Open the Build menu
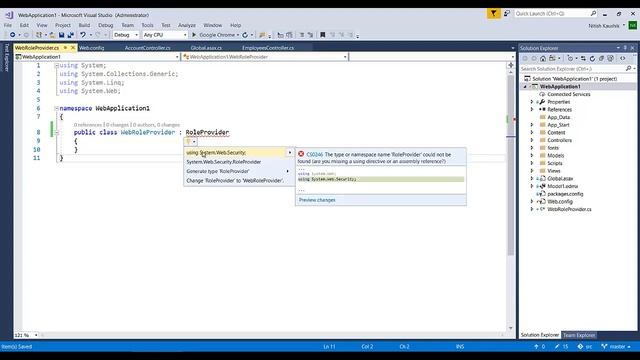 (84, 25)
